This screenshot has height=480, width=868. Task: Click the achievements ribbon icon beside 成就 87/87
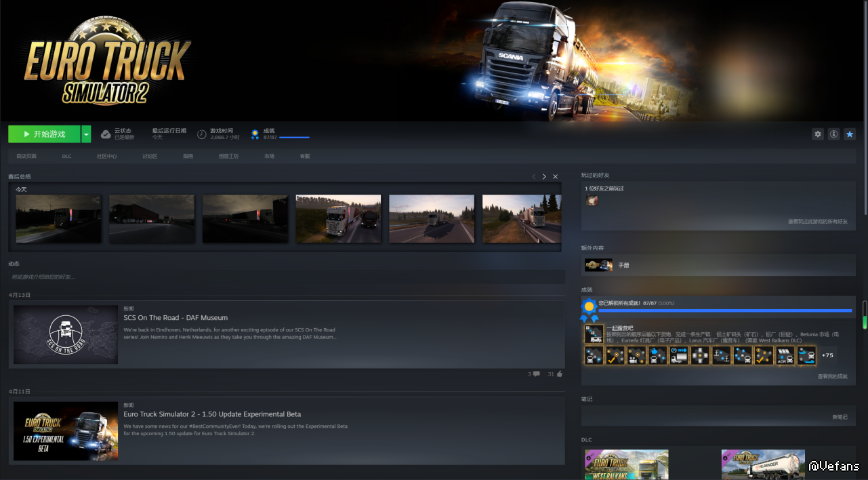coord(255,134)
